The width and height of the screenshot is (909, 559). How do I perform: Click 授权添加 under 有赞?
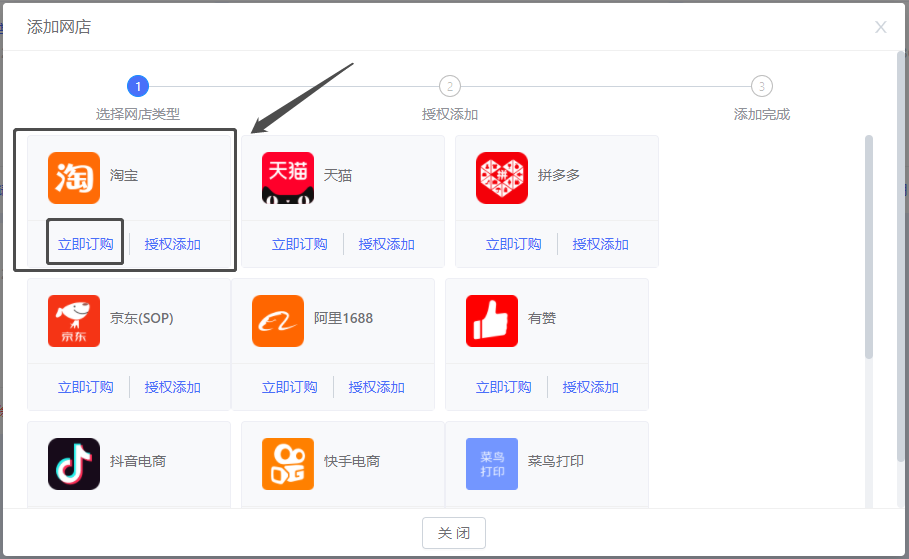(x=590, y=387)
